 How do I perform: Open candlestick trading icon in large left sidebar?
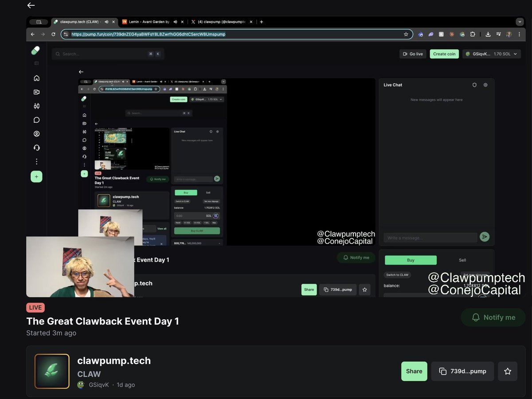pos(36,106)
